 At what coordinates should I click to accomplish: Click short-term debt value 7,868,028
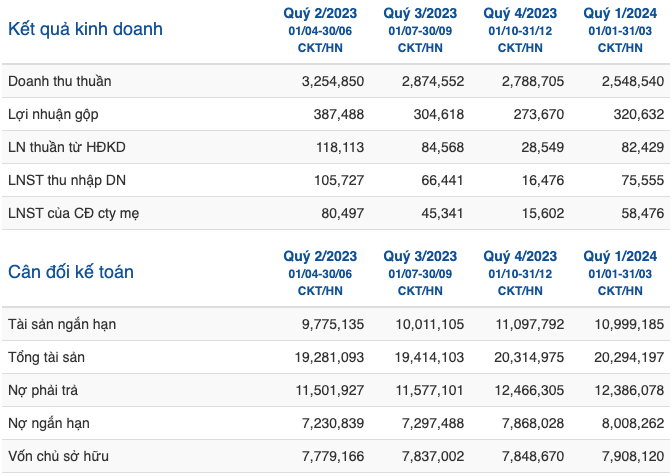(x=533, y=423)
